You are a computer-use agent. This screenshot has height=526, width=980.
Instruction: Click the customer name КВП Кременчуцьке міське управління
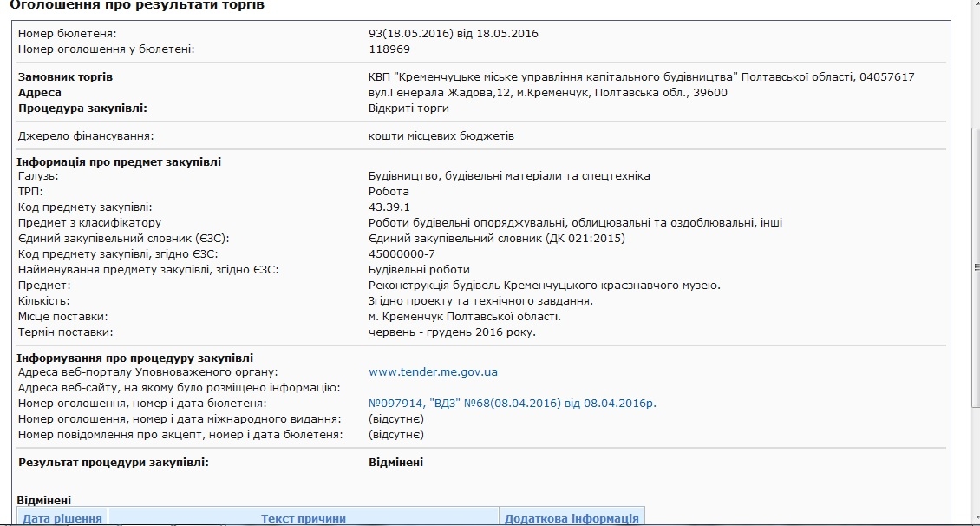tap(641, 77)
